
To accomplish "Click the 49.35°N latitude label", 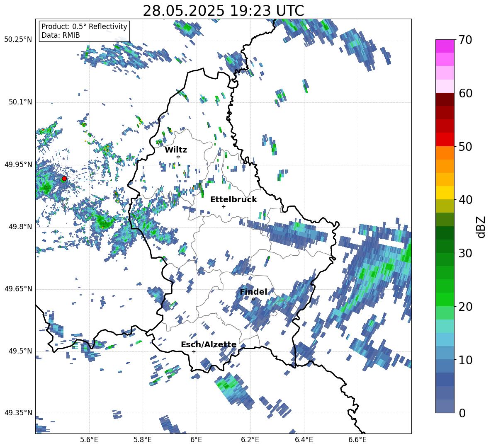I will [18, 413].
